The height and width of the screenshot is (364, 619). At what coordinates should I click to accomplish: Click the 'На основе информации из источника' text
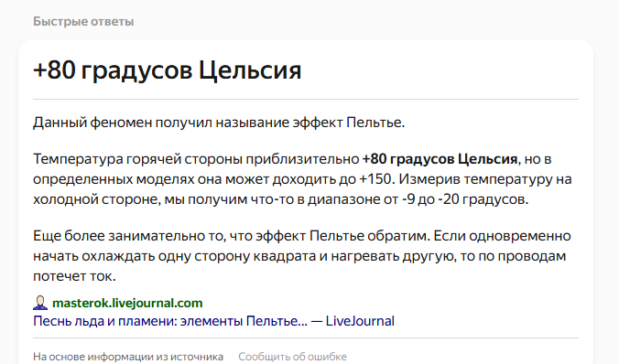(128, 357)
